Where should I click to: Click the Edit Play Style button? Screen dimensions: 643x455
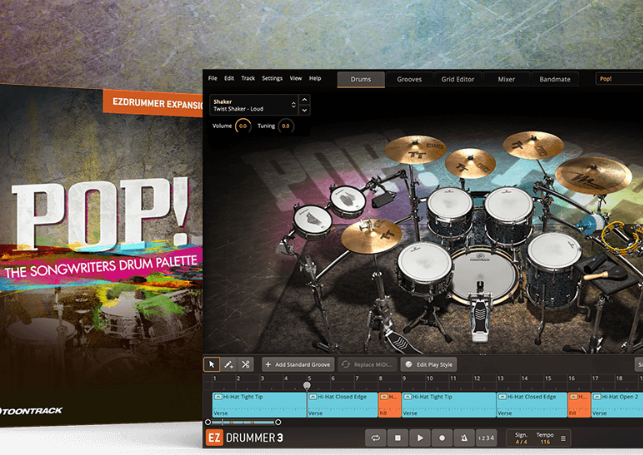(x=429, y=364)
